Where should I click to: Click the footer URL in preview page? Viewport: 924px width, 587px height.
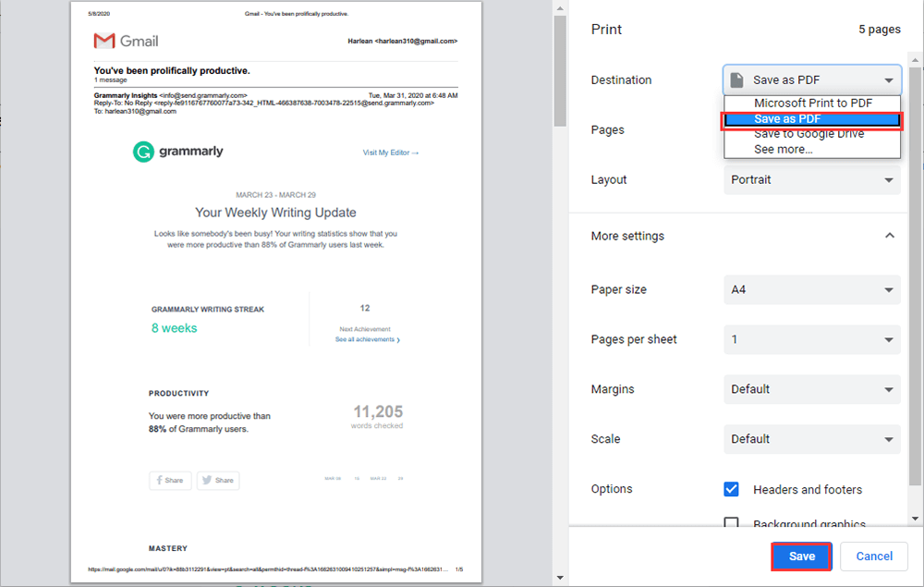click(268, 569)
